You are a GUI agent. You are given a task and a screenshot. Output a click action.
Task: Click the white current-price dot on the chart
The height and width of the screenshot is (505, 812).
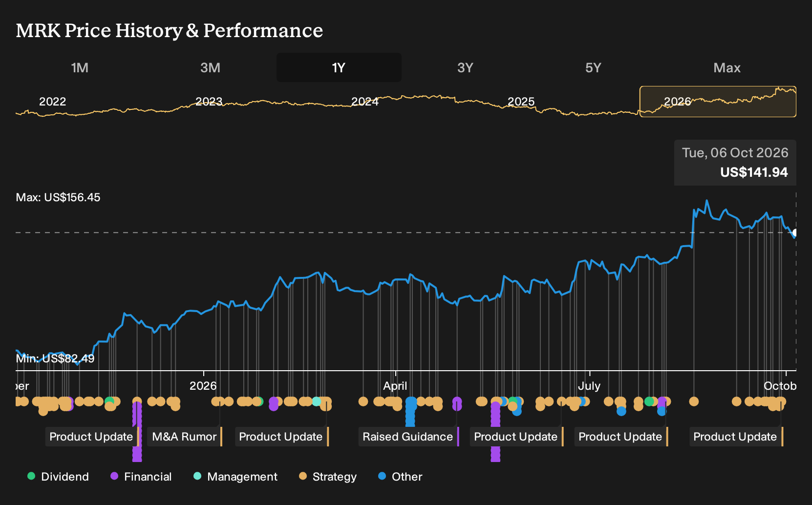pyautogui.click(x=795, y=233)
